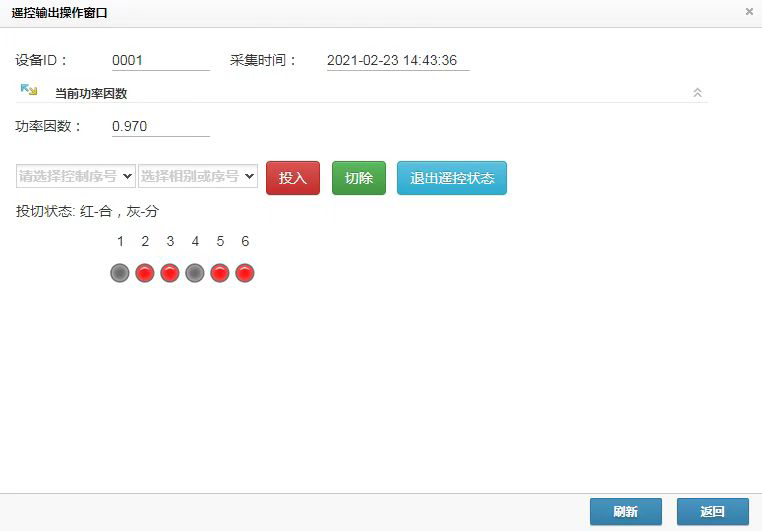
Task: Click the 退出遥控状态 button
Action: 451,178
